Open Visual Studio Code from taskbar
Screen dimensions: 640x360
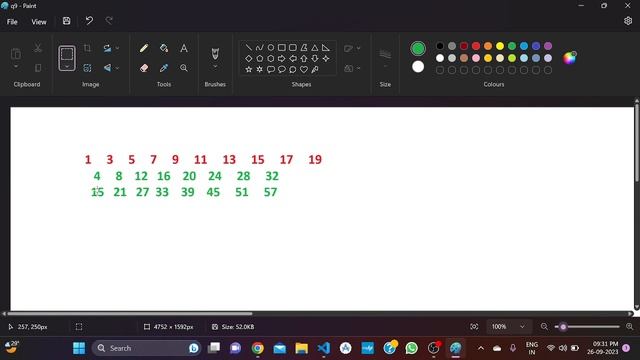324,348
